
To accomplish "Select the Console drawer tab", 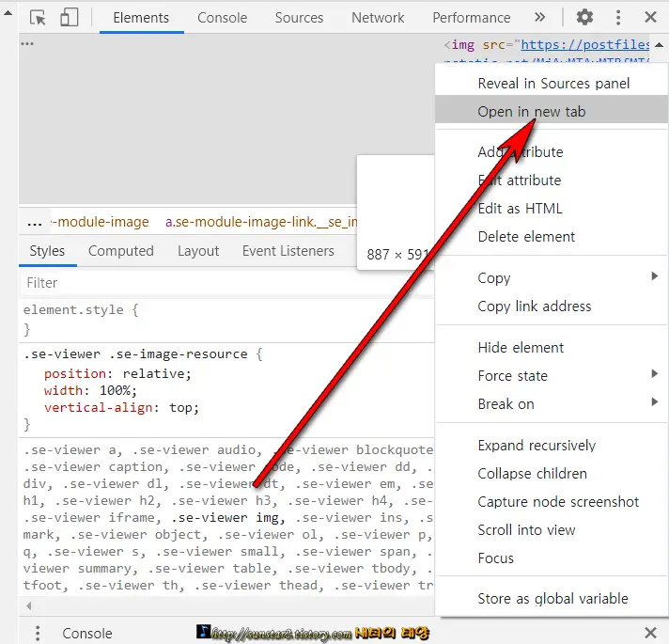I will point(87,634).
